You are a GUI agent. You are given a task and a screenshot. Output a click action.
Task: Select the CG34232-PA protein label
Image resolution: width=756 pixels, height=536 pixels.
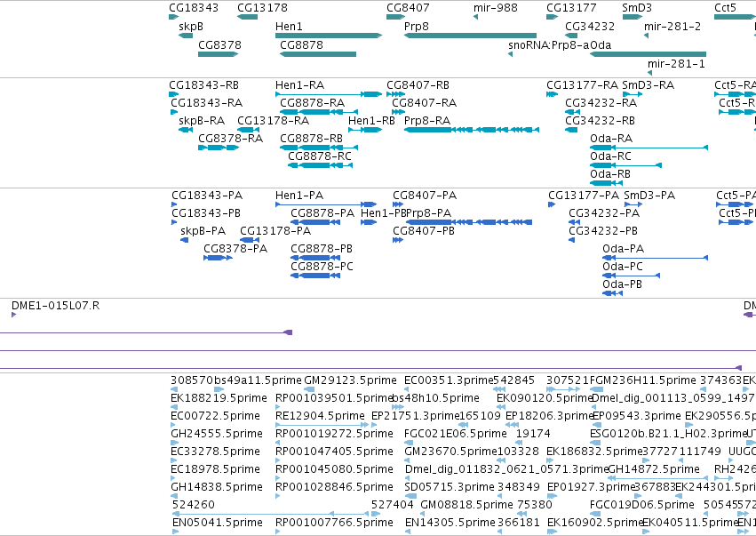(604, 213)
